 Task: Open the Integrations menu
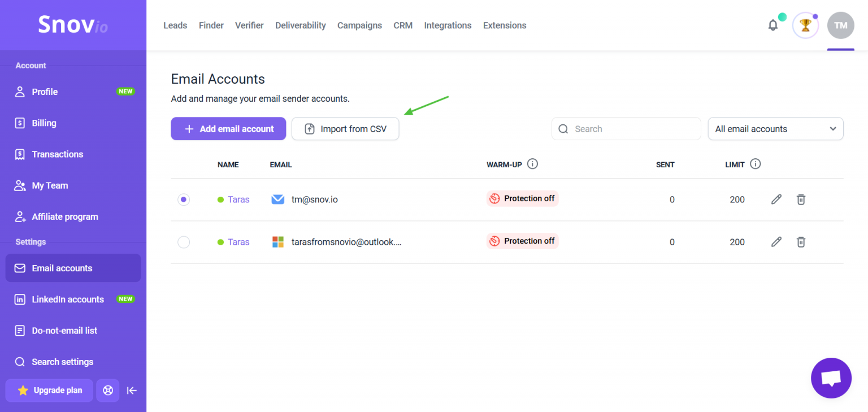448,25
